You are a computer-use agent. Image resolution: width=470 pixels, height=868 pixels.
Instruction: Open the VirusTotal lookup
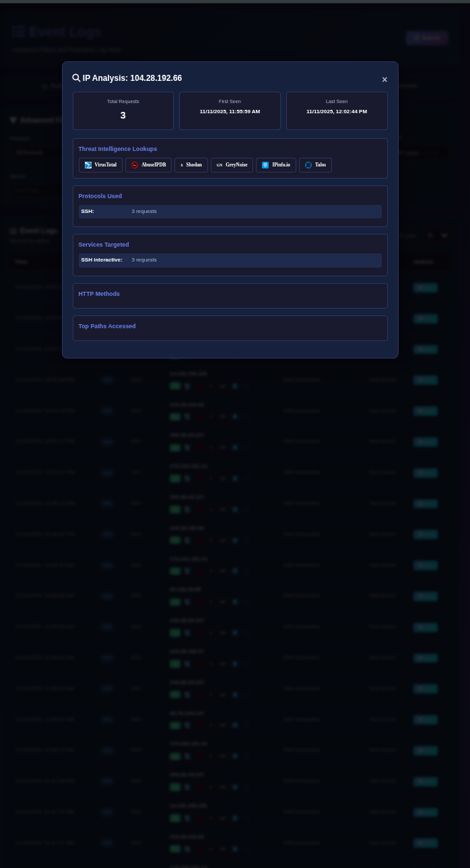pos(100,165)
